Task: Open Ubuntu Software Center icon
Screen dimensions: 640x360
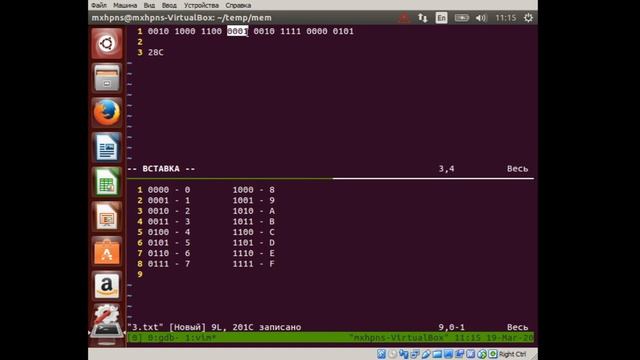Action: [107, 251]
